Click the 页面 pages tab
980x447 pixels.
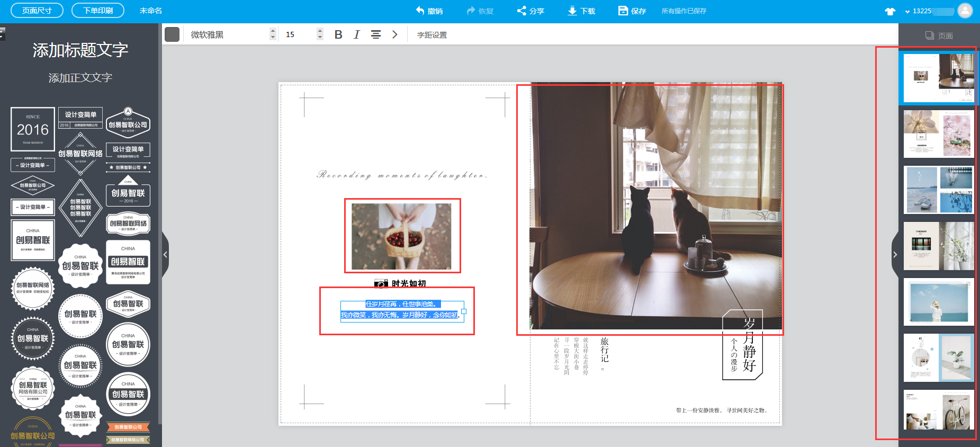pyautogui.click(x=939, y=35)
